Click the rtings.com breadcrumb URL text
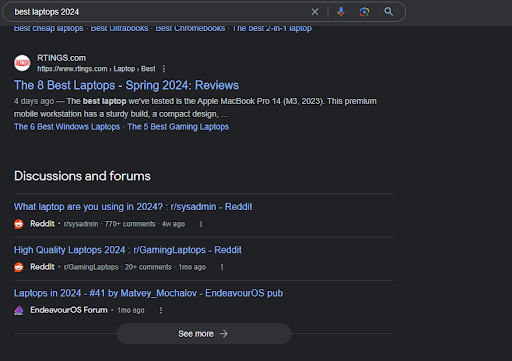 [96, 69]
